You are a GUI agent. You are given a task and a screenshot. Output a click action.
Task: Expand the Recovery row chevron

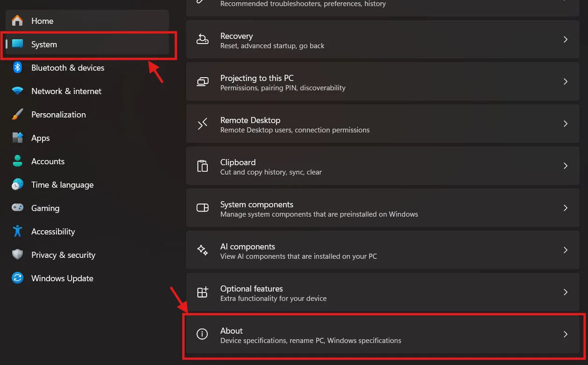pyautogui.click(x=565, y=39)
